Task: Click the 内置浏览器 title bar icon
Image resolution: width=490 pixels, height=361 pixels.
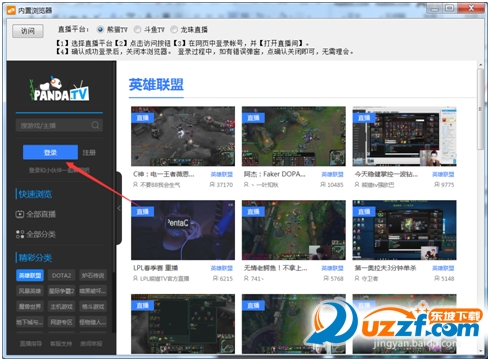Action: 11,10
